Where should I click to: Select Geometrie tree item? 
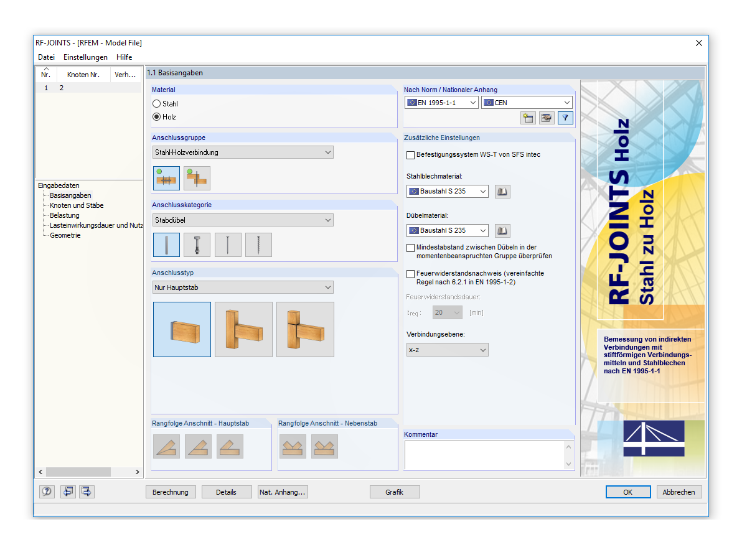[65, 235]
